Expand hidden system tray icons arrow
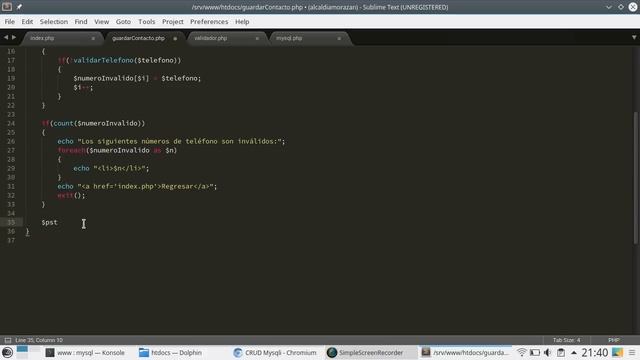The height and width of the screenshot is (360, 640). click(x=574, y=353)
